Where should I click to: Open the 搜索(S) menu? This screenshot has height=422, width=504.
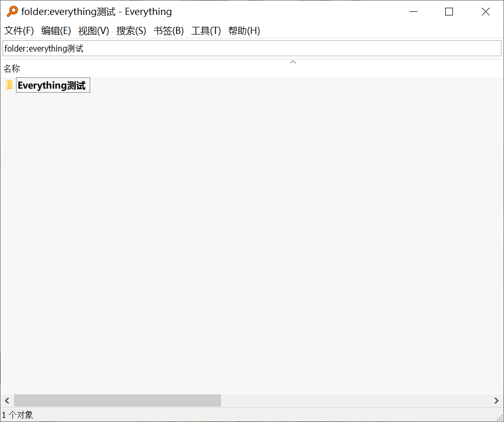131,31
